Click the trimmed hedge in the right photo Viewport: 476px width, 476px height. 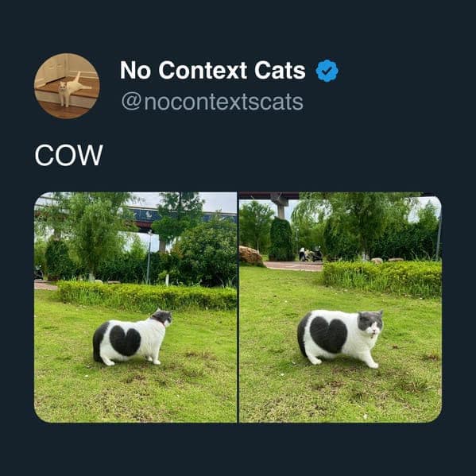point(382,278)
